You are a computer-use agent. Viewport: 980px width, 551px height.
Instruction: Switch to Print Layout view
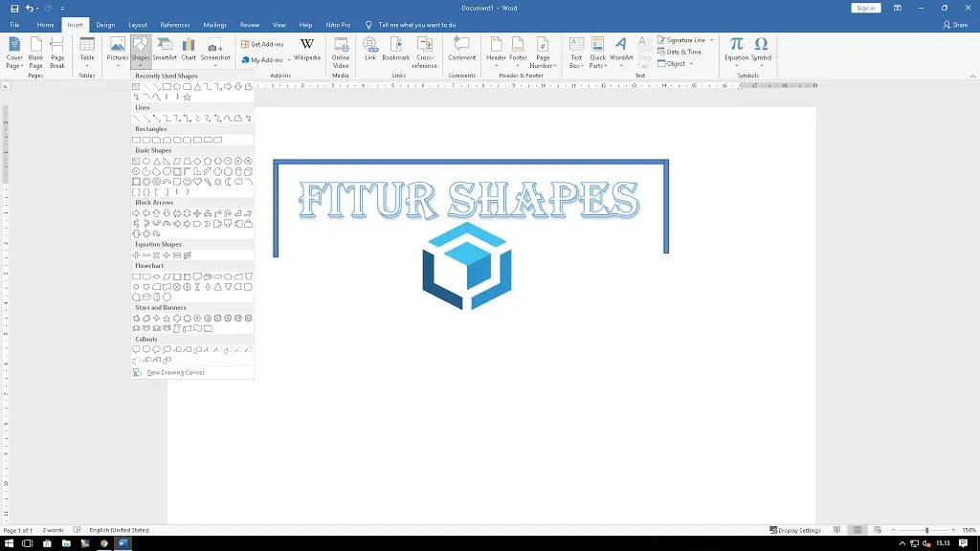[x=857, y=530]
